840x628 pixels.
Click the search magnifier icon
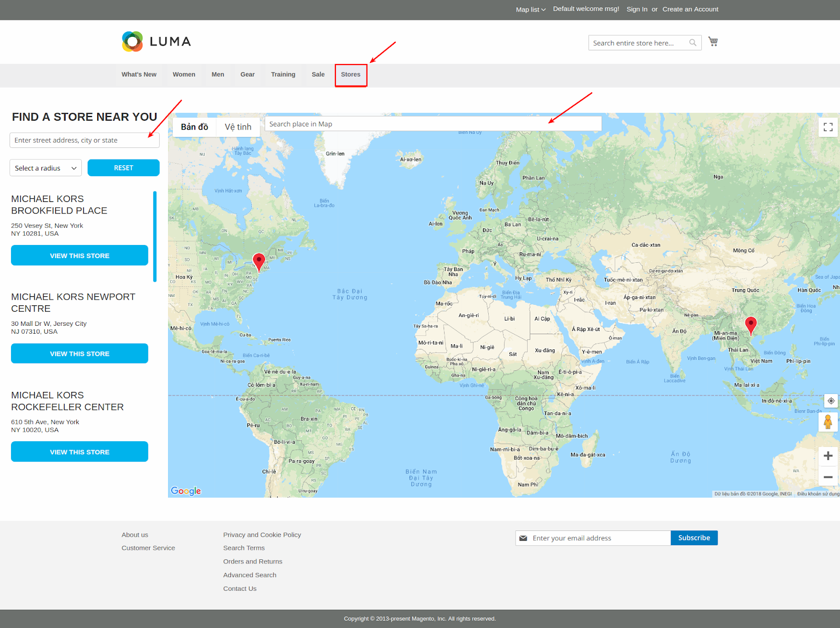click(693, 43)
